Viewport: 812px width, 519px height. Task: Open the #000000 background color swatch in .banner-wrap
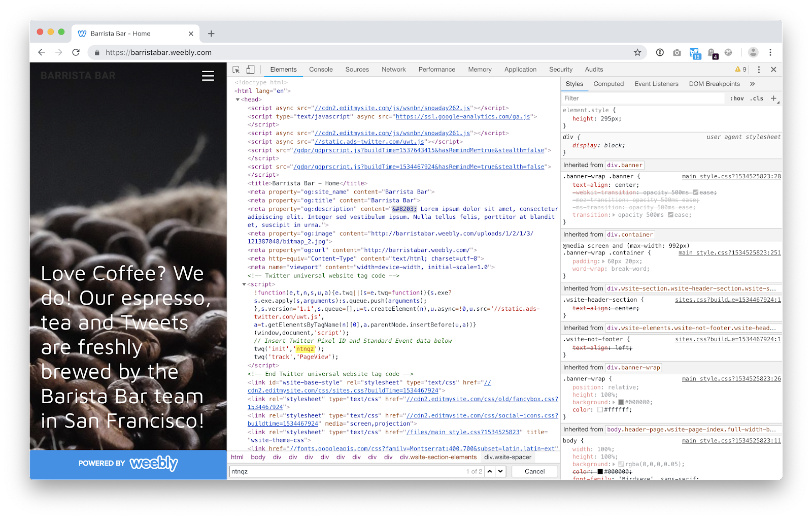[x=621, y=402]
